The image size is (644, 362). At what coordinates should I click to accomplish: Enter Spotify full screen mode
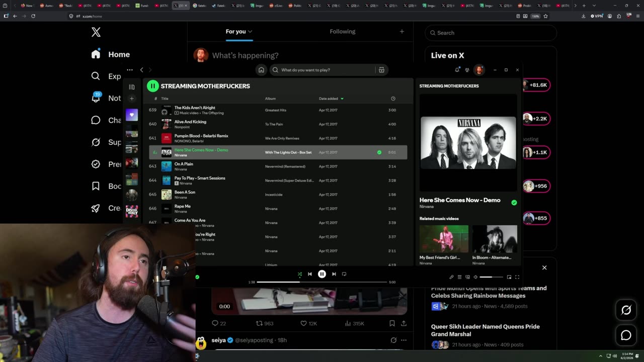pos(517,277)
